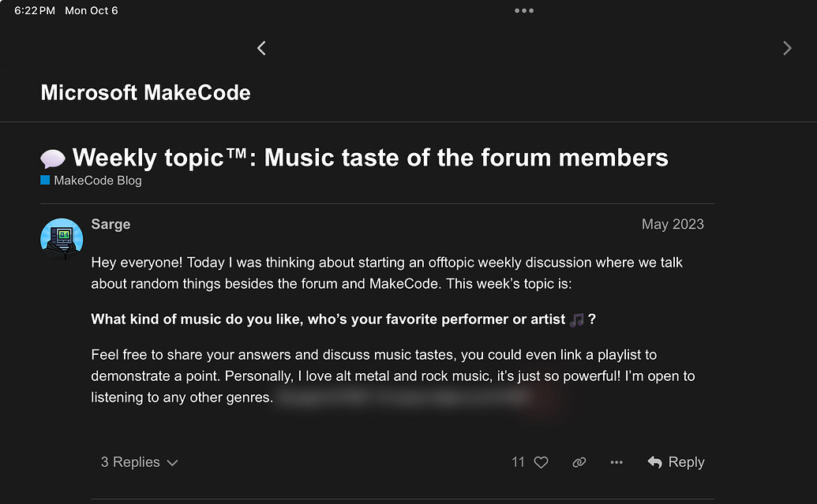Viewport: 817px width, 504px height.
Task: Navigate forward using the right chevron
Action: coord(787,48)
